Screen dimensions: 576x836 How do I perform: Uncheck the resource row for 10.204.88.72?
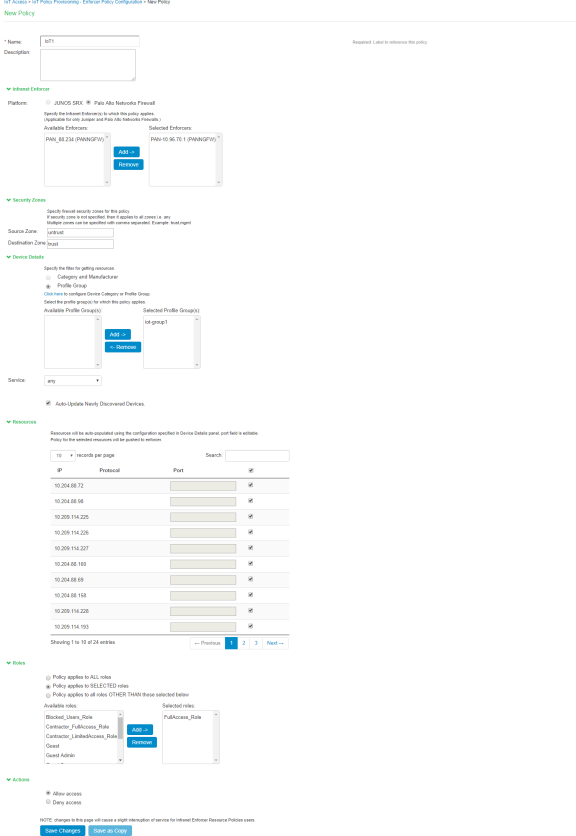251,485
